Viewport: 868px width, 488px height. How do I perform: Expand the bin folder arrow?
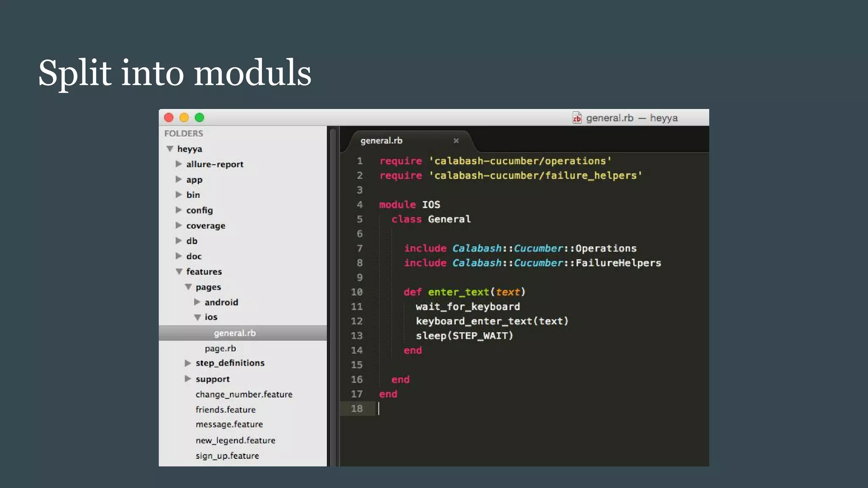click(178, 194)
